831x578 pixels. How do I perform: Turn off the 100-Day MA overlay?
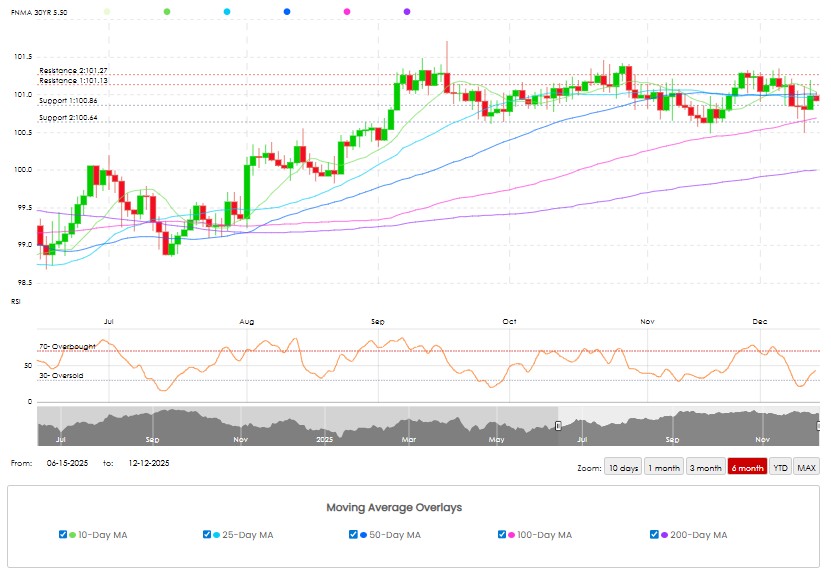click(x=502, y=535)
